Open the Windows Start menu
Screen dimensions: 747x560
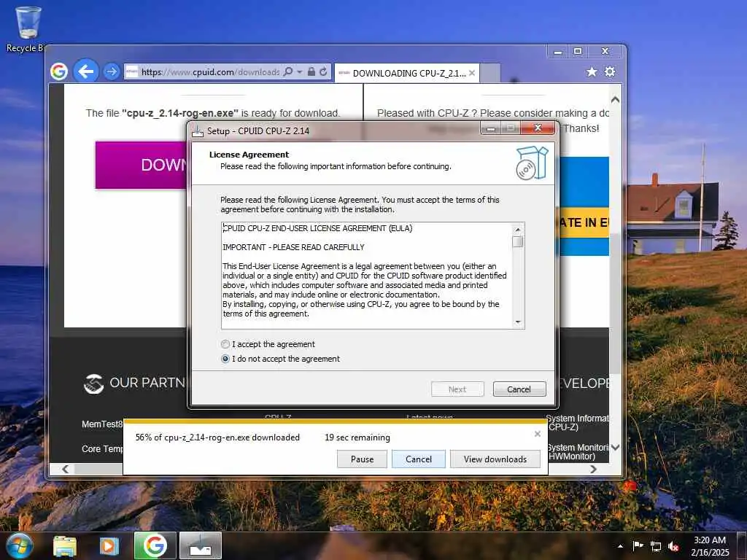(x=20, y=546)
